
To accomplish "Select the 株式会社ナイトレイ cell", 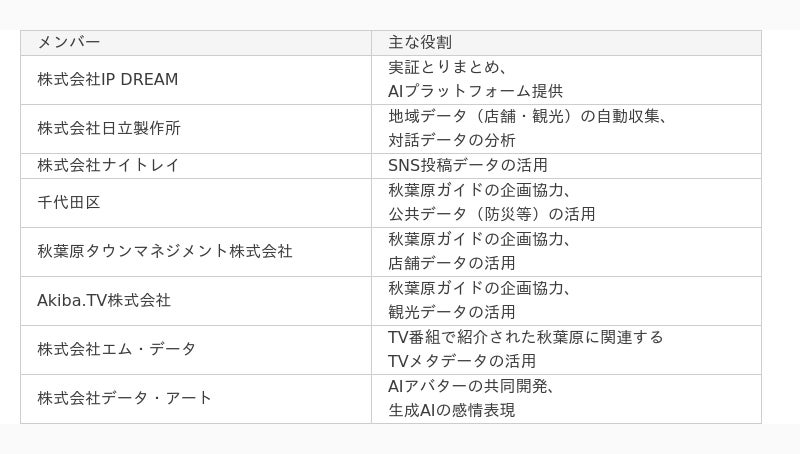I will pyautogui.click(x=109, y=166).
